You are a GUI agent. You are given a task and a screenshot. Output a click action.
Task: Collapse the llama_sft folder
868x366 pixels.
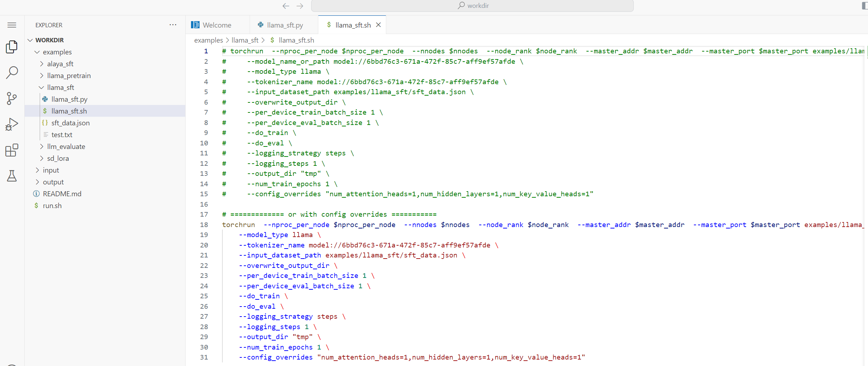[60, 87]
